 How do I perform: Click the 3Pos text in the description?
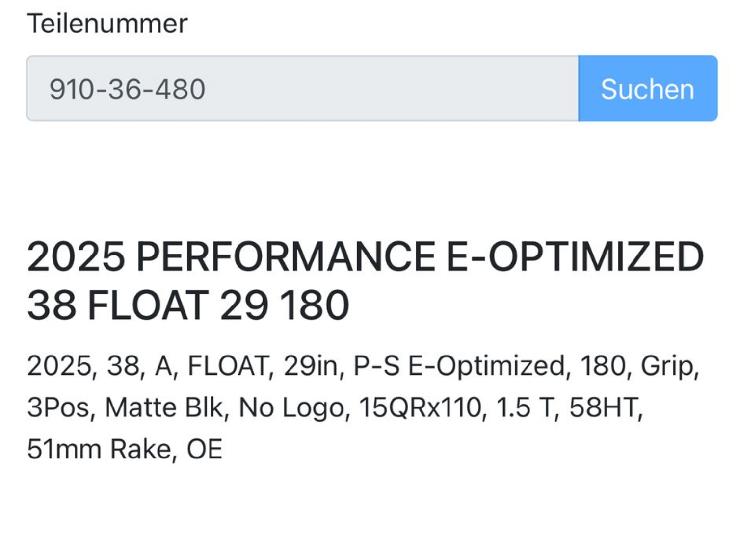59,407
